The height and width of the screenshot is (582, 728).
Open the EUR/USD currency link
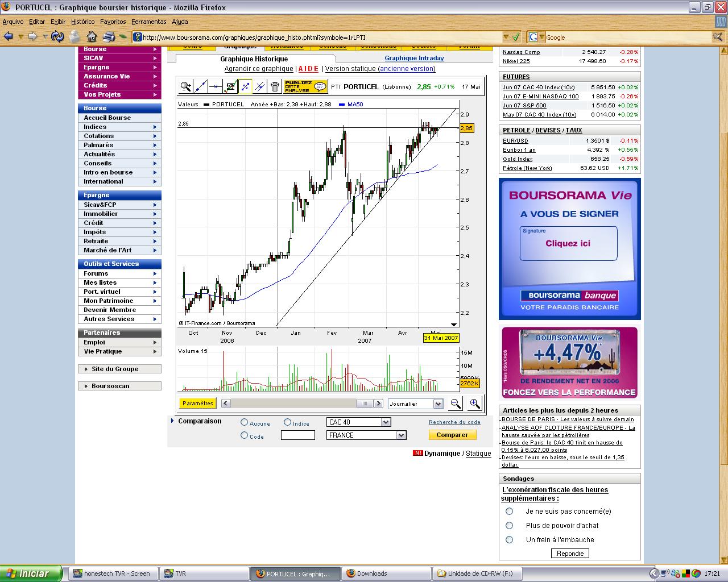click(515, 141)
